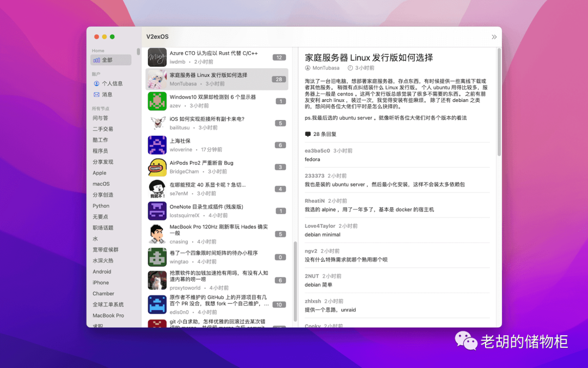Click iwdmb's avatar thumbnail
This screenshot has height=368, width=588.
pos(157,57)
